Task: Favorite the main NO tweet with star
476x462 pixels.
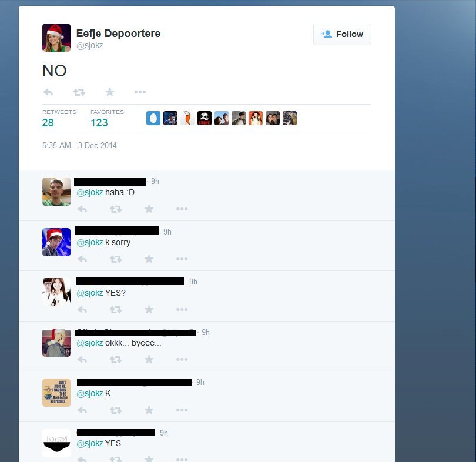Action: tap(109, 92)
